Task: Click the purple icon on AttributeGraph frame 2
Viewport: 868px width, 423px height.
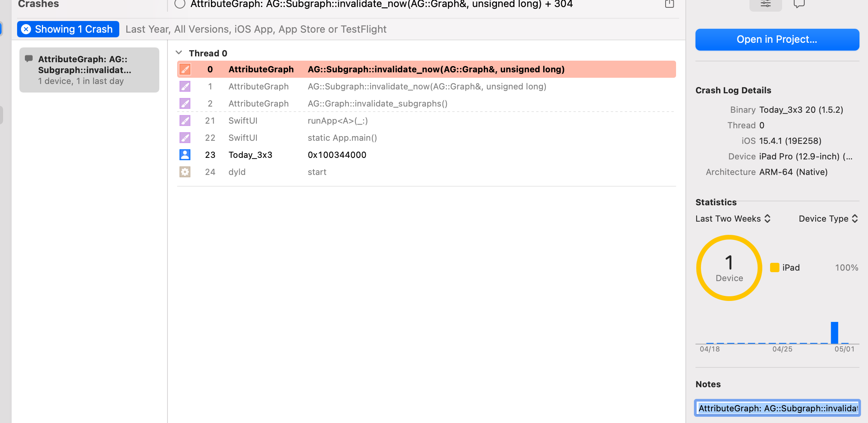Action: (185, 103)
